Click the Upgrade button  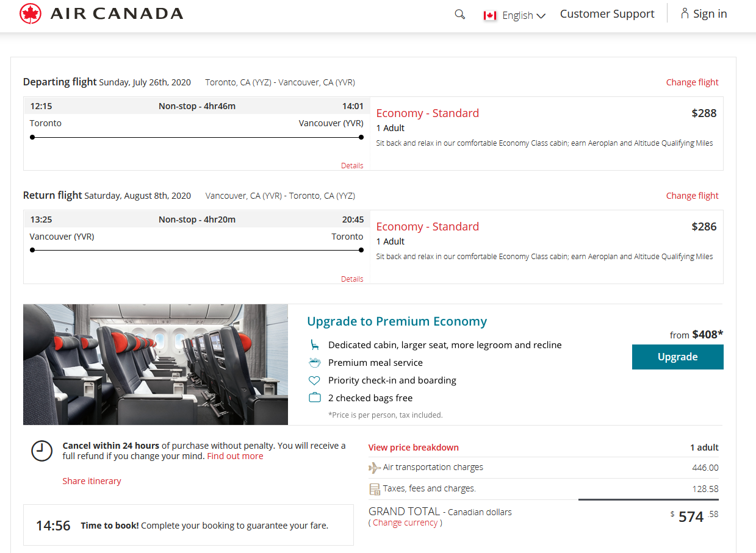pyautogui.click(x=677, y=357)
